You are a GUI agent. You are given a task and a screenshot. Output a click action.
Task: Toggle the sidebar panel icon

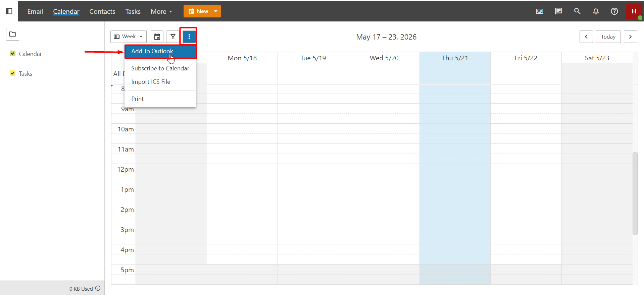tap(9, 11)
